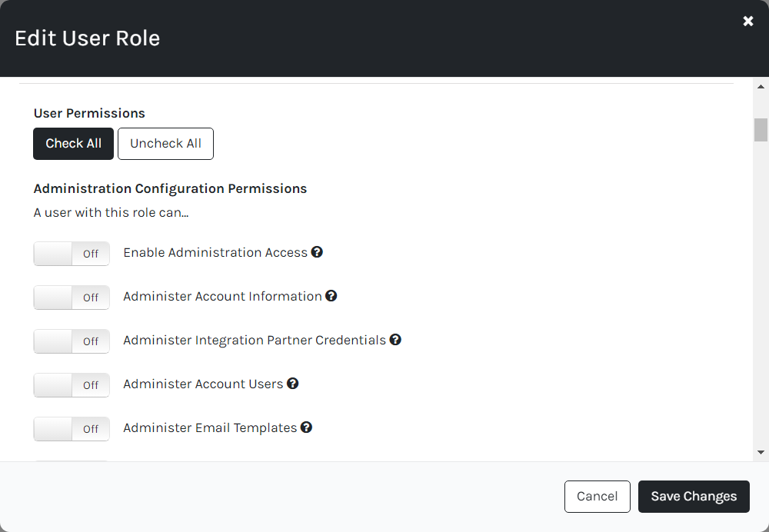Toggle Enable Administration Access switch
Screen dimensions: 769x532
[x=72, y=254]
